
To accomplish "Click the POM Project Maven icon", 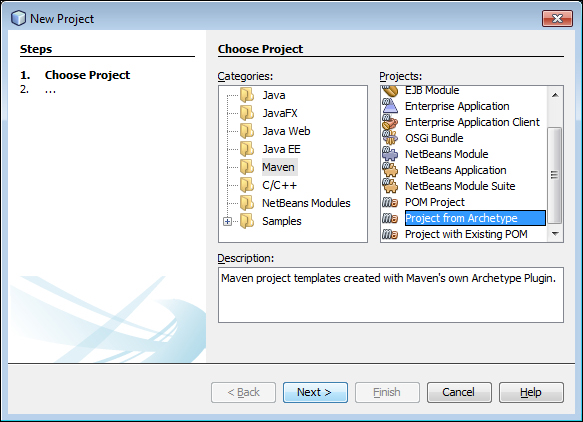I will click(390, 202).
